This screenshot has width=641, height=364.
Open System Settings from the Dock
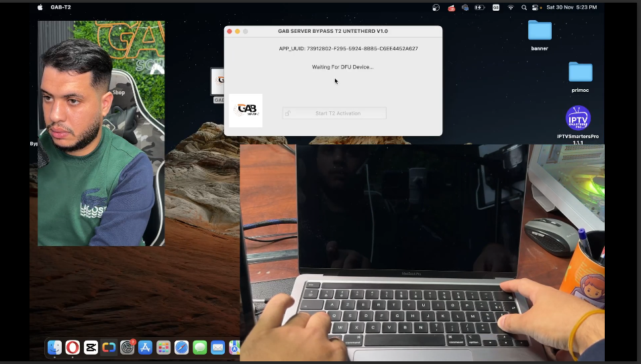click(x=127, y=347)
